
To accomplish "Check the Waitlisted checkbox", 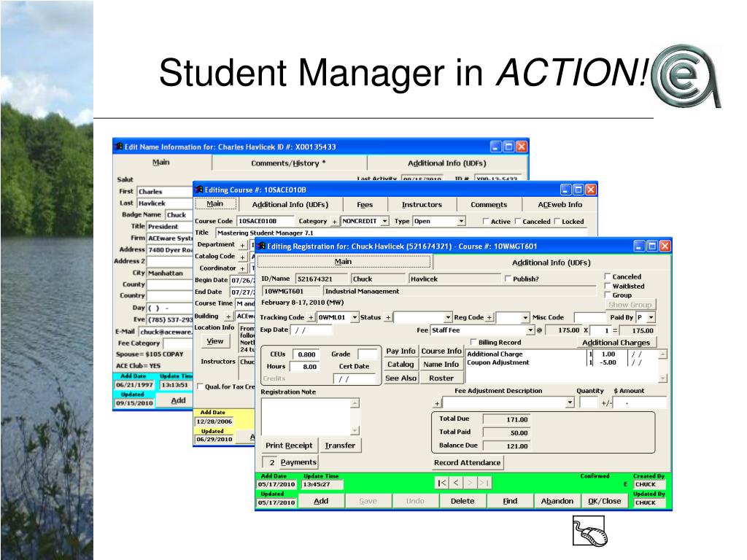I will coord(608,286).
